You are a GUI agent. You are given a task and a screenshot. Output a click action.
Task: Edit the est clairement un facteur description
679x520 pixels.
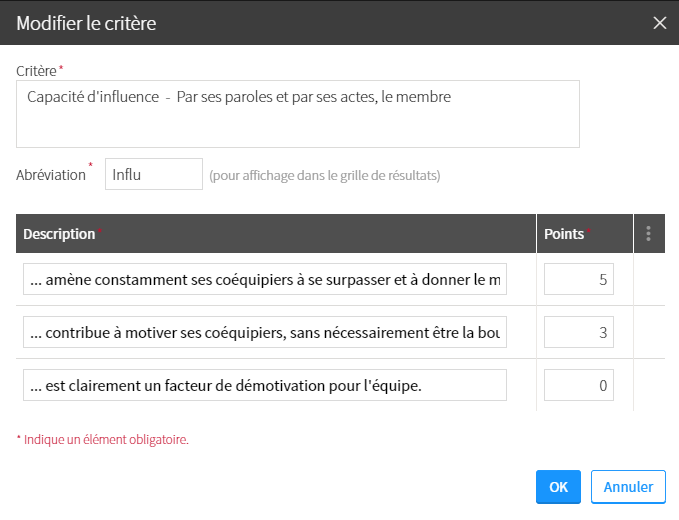click(x=265, y=385)
